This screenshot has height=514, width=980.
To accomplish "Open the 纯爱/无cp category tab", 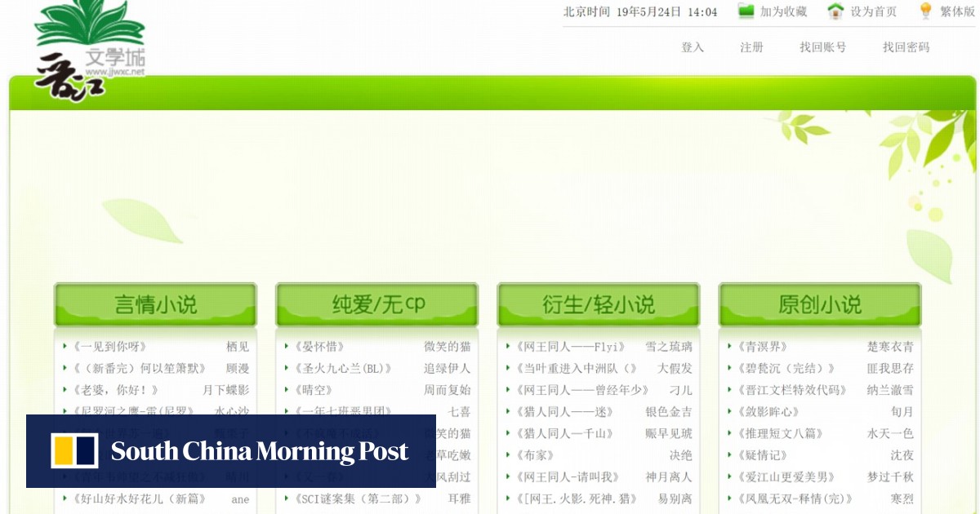I will tap(377, 305).
